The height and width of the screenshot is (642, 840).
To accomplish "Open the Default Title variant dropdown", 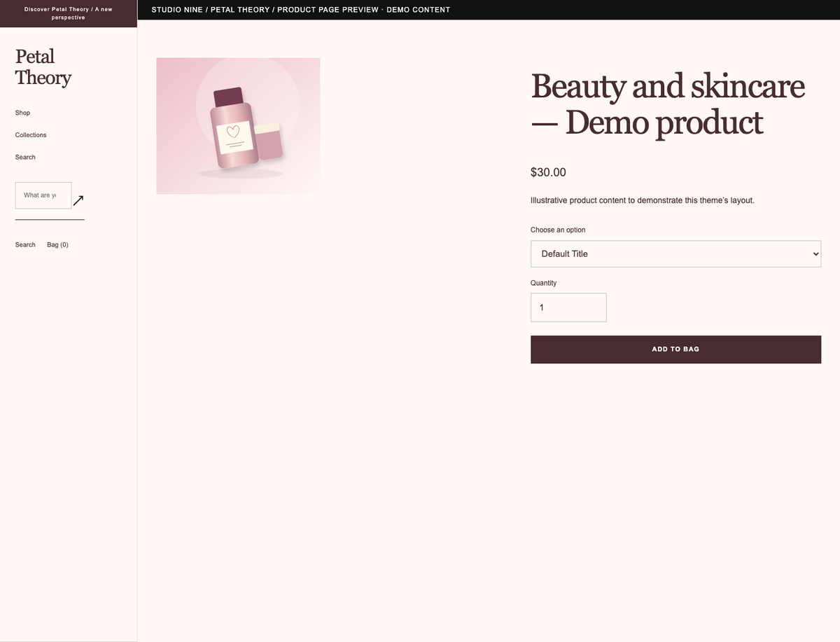I will click(675, 254).
